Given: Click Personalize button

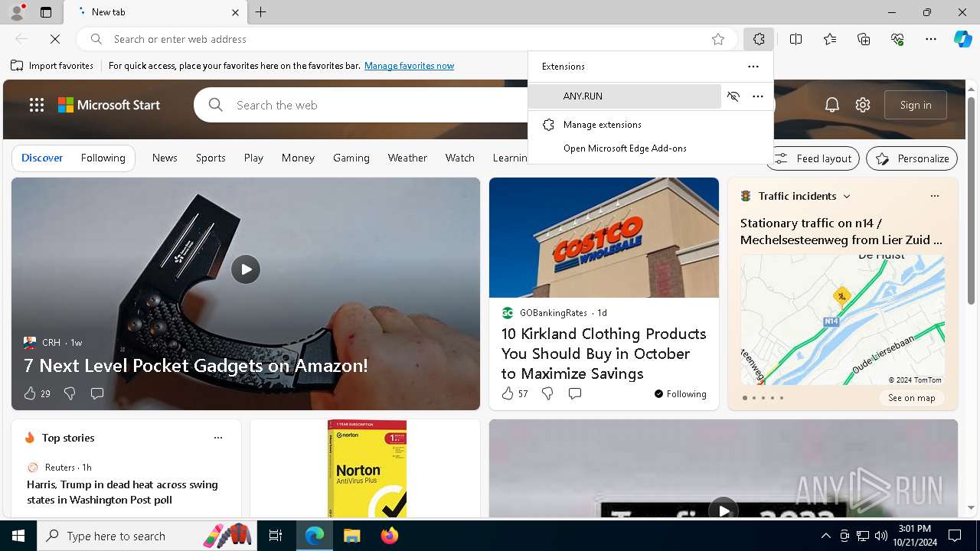Looking at the screenshot, I should click(912, 158).
